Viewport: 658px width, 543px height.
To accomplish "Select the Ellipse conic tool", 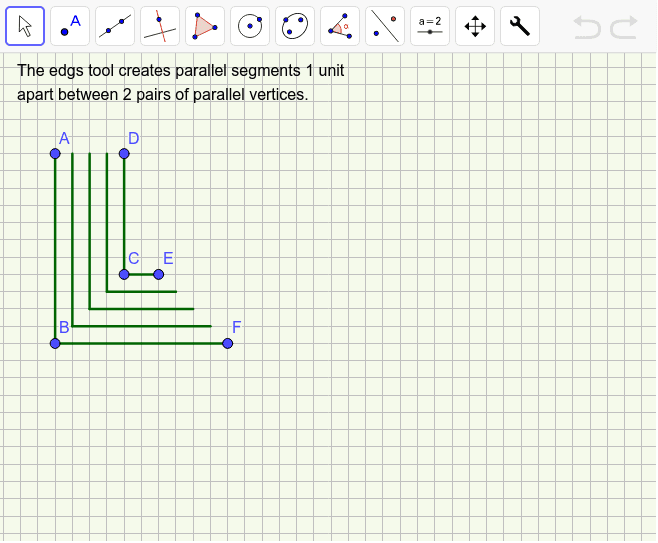I will point(295,26).
